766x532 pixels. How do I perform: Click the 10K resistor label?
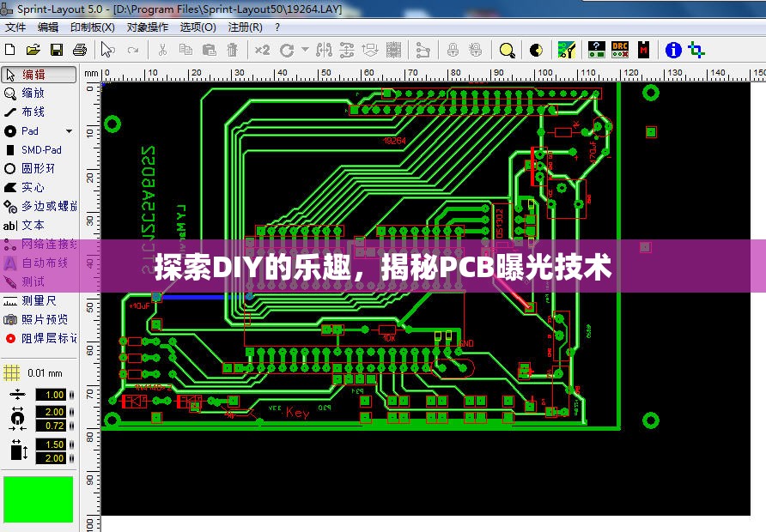pos(389,338)
